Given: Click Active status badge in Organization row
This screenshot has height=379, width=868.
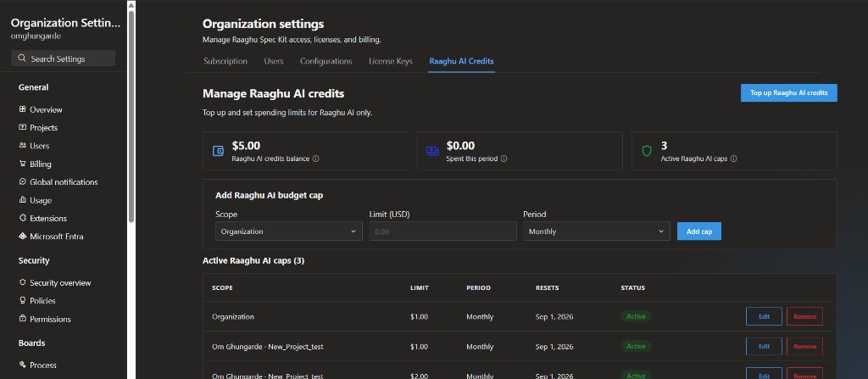Looking at the screenshot, I should 636,316.
